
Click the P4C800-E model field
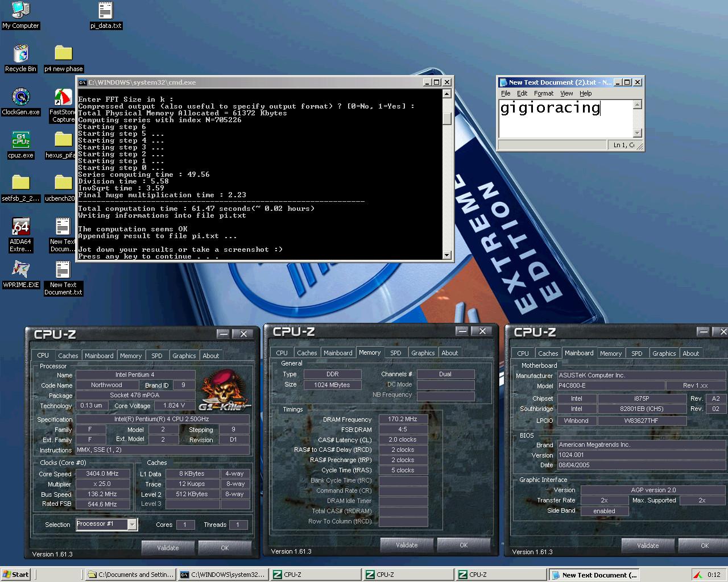coord(612,385)
